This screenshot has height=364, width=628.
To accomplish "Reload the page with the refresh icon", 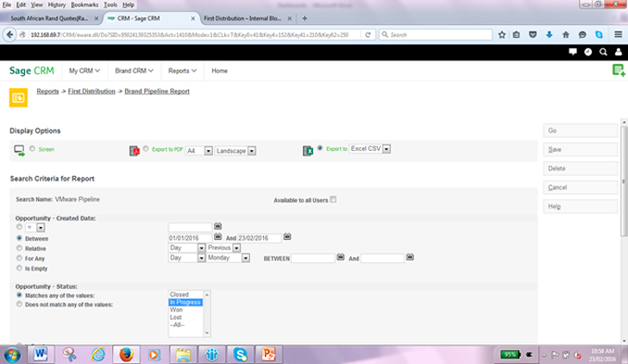I will point(367,35).
